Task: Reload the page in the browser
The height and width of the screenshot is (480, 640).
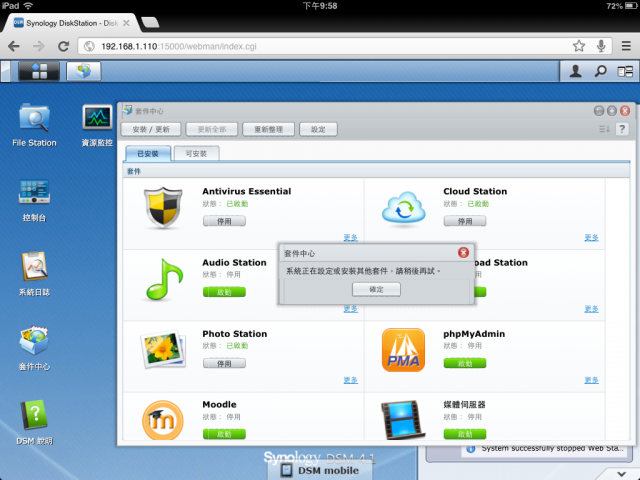Action: tap(64, 46)
